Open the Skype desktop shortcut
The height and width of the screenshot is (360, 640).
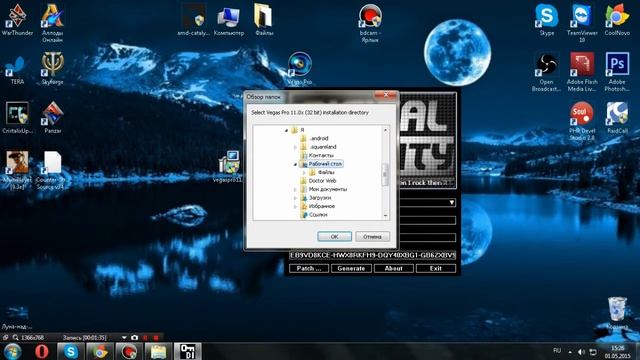(x=547, y=20)
